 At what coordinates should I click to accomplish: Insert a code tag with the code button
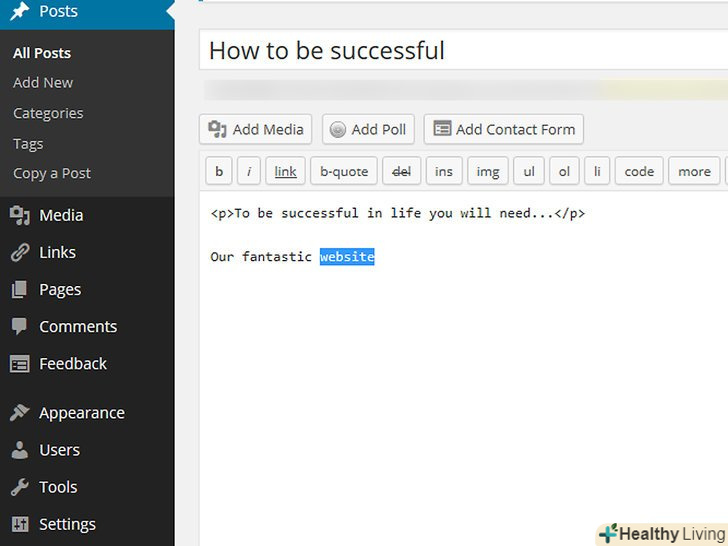(639, 171)
